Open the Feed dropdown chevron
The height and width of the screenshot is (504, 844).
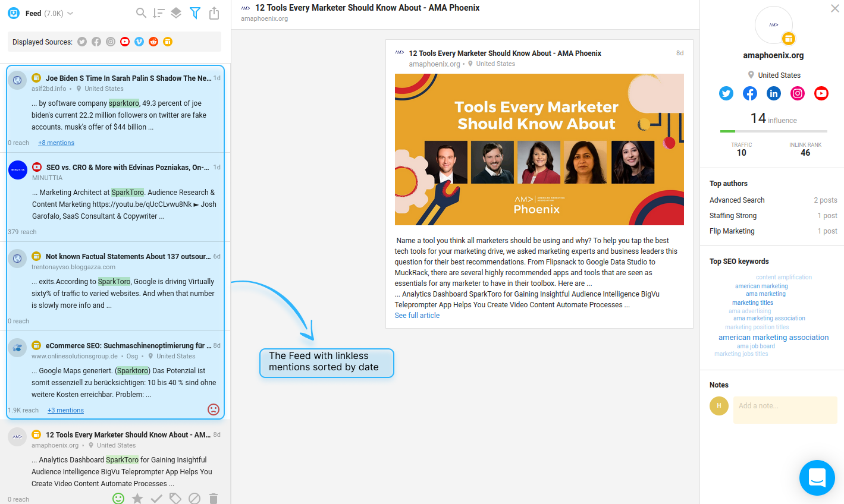point(70,13)
